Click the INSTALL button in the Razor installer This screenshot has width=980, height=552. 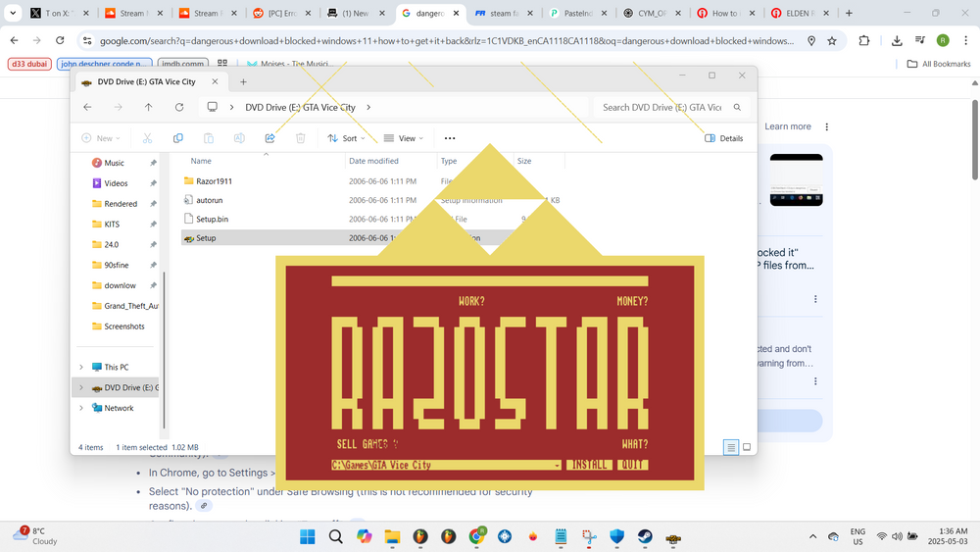click(589, 465)
